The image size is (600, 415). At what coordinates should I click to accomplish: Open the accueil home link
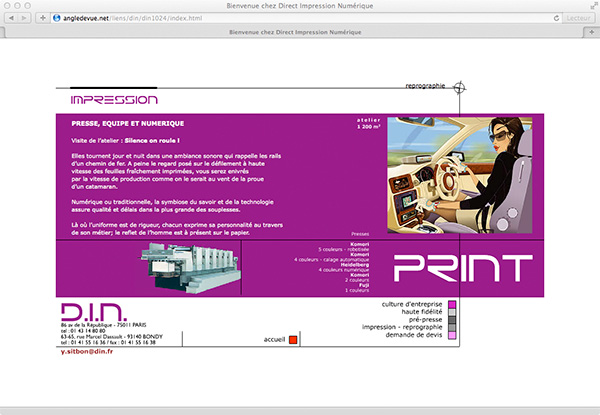point(274,341)
